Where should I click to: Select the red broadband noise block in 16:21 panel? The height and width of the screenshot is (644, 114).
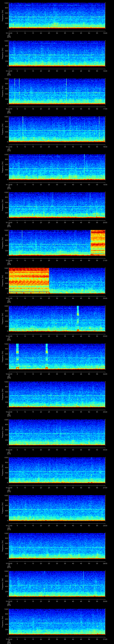[x=29, y=280]
